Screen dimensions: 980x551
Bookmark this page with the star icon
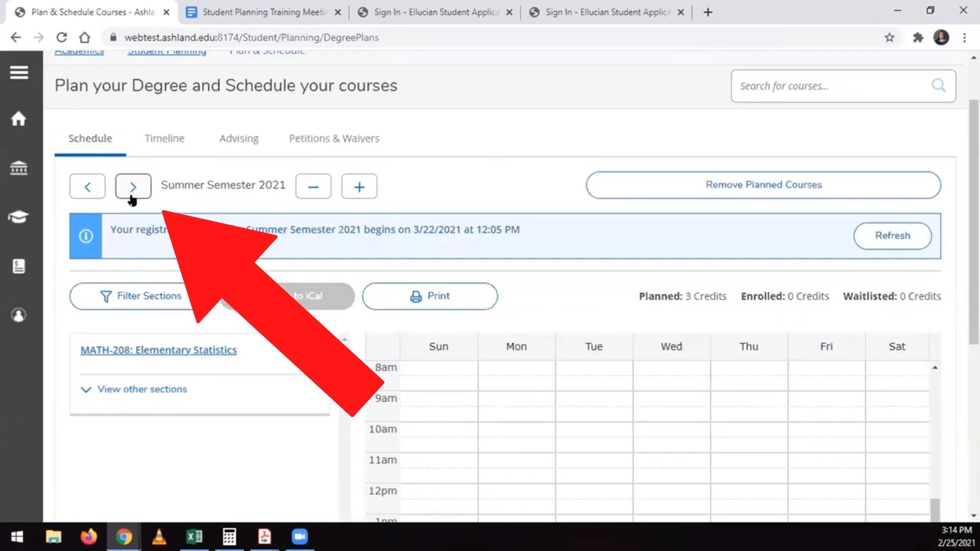pos(889,37)
